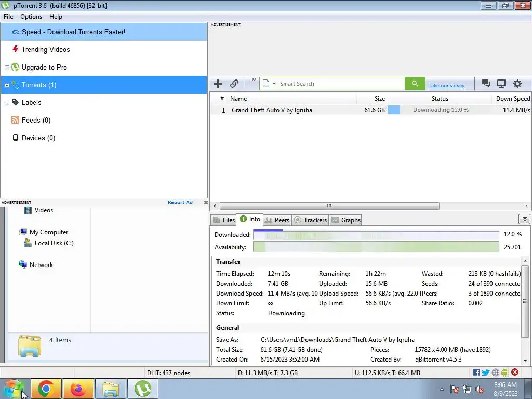
Task: Click the torrent's Downloading 12.0 % progress bar
Action: pos(440,110)
